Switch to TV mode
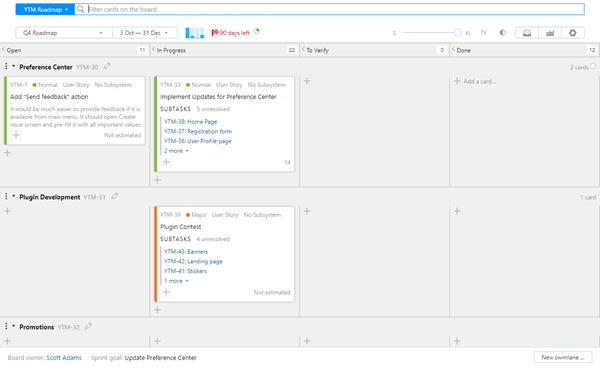Screen dimensions: 600x374 click(484, 33)
